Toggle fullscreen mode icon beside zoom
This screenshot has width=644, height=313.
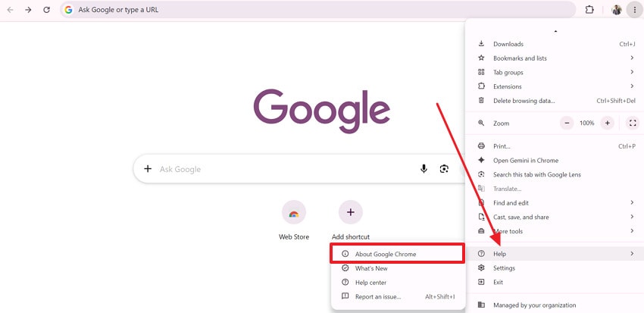(x=633, y=123)
